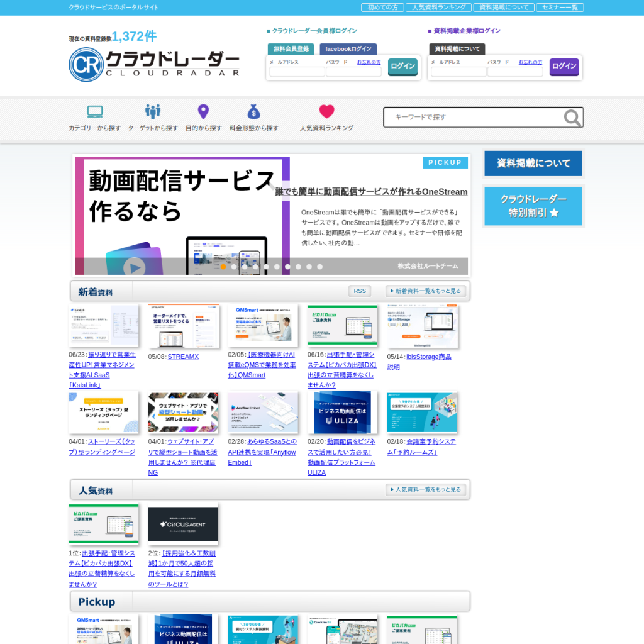Open 会議室予約システム 予約ルームズ link
Viewport: 644px width, 644px height.
[x=421, y=447]
